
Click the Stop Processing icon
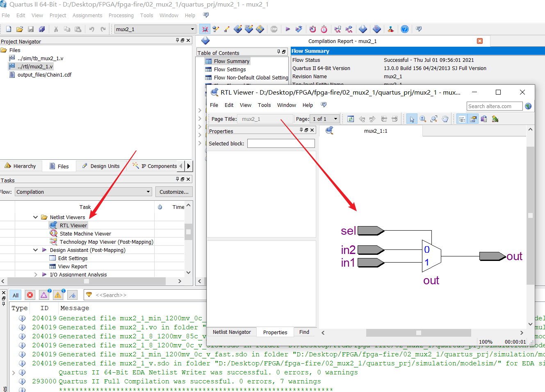click(x=274, y=29)
